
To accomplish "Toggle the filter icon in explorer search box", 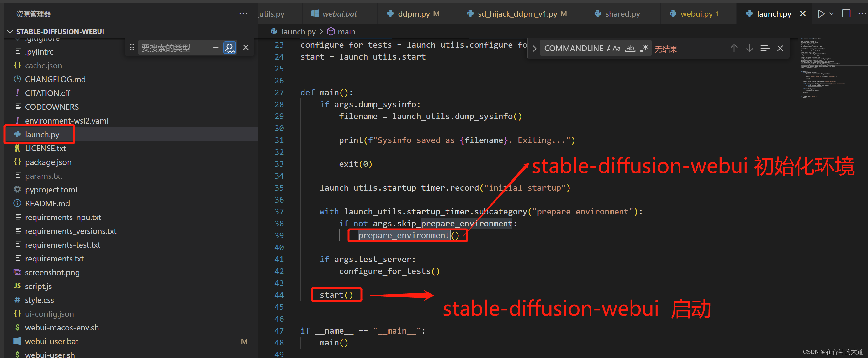I will 216,47.
